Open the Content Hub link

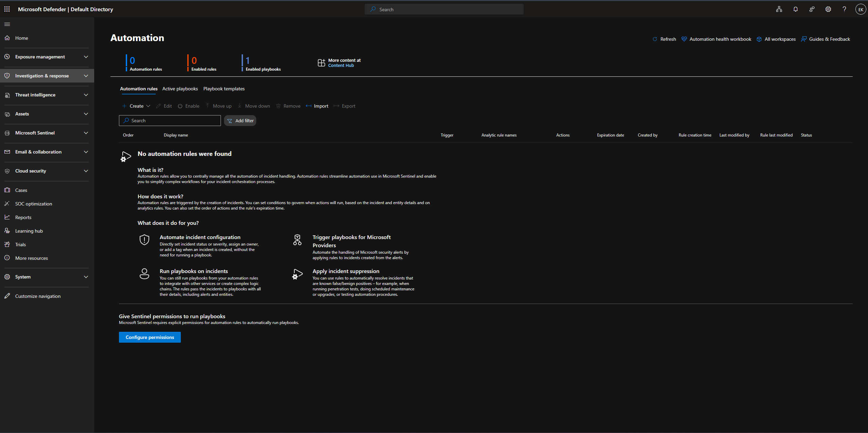(341, 66)
